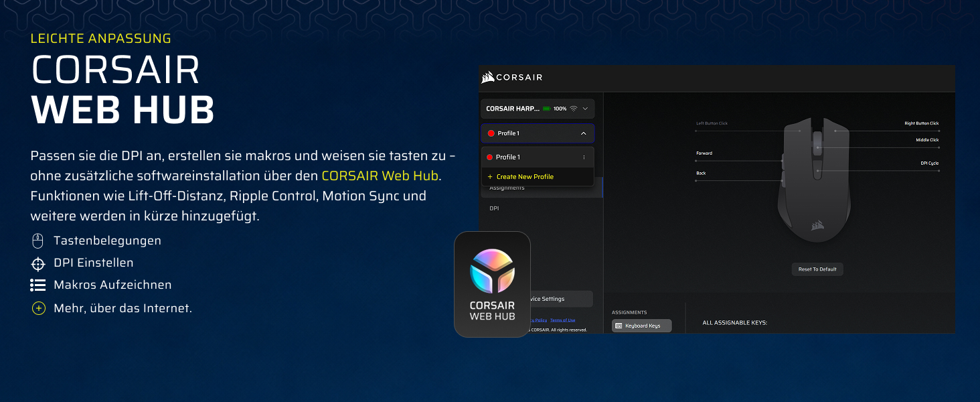Click the plus icon beside Create New Profile
Image resolution: width=980 pixels, height=402 pixels.
pos(490,177)
